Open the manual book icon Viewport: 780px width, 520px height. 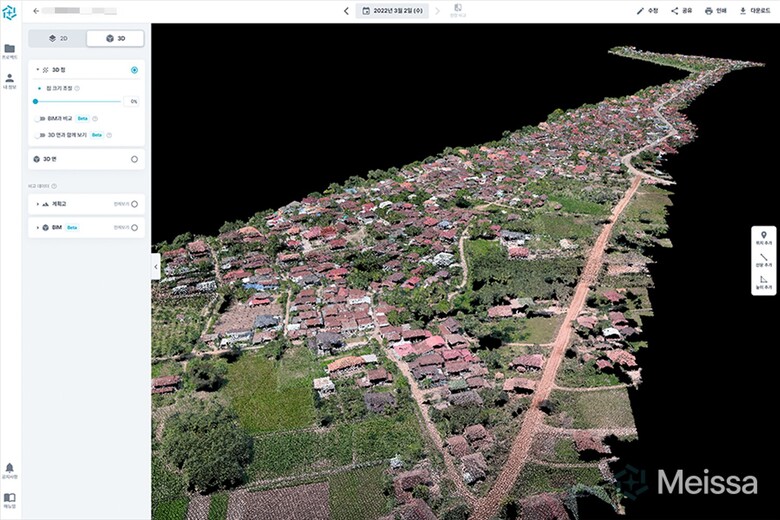[10, 499]
